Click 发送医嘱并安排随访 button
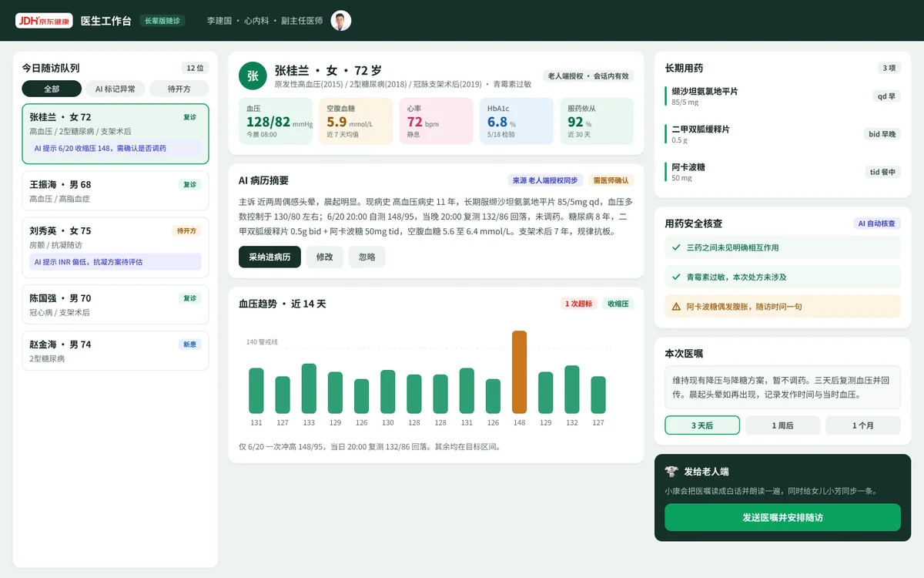 tap(782, 517)
